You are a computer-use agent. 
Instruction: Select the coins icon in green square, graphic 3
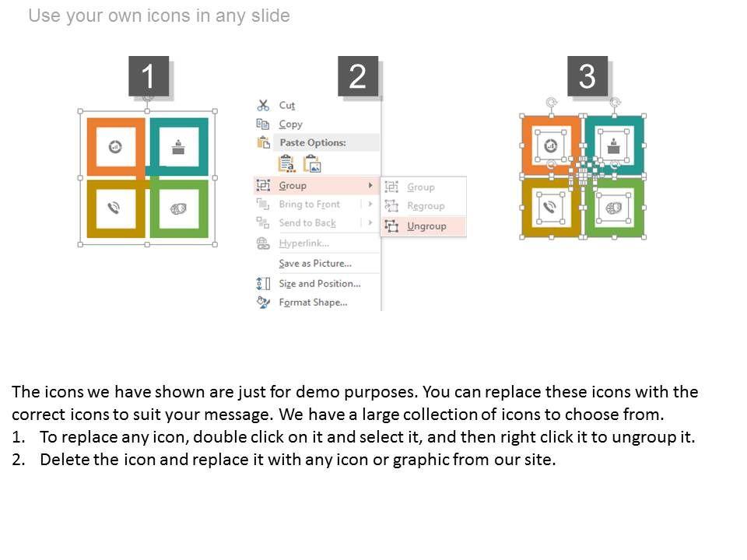click(x=614, y=208)
